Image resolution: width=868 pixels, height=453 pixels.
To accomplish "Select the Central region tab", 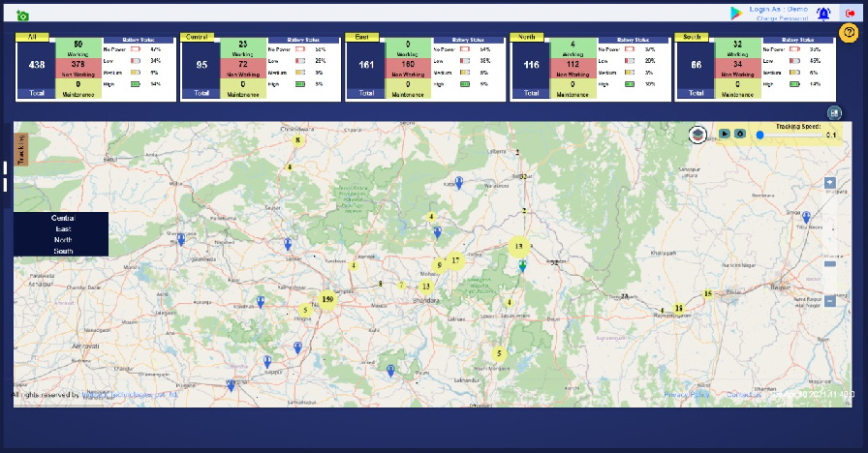I will [198, 37].
